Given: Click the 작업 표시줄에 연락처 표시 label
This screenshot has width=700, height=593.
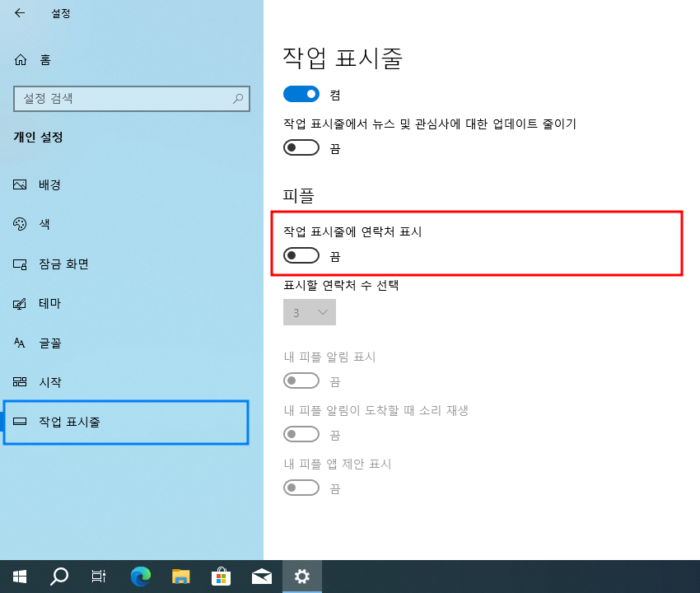Looking at the screenshot, I should pyautogui.click(x=352, y=231).
